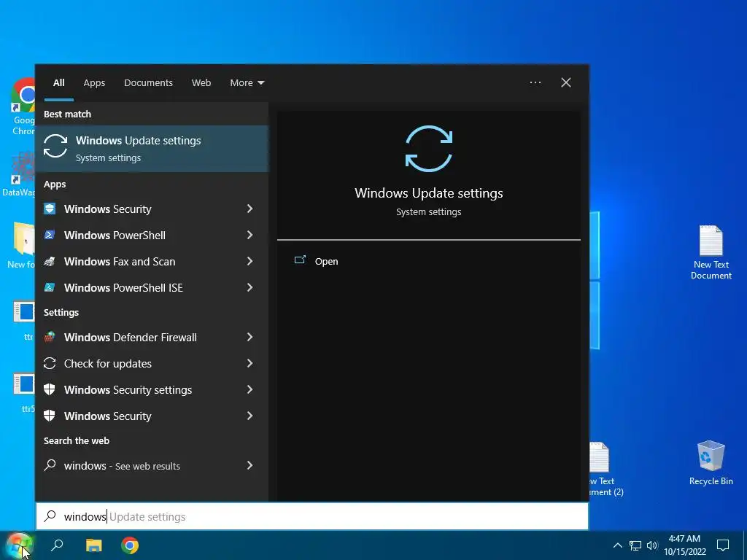
Task: Click the Start button on taskbar
Action: 19,545
